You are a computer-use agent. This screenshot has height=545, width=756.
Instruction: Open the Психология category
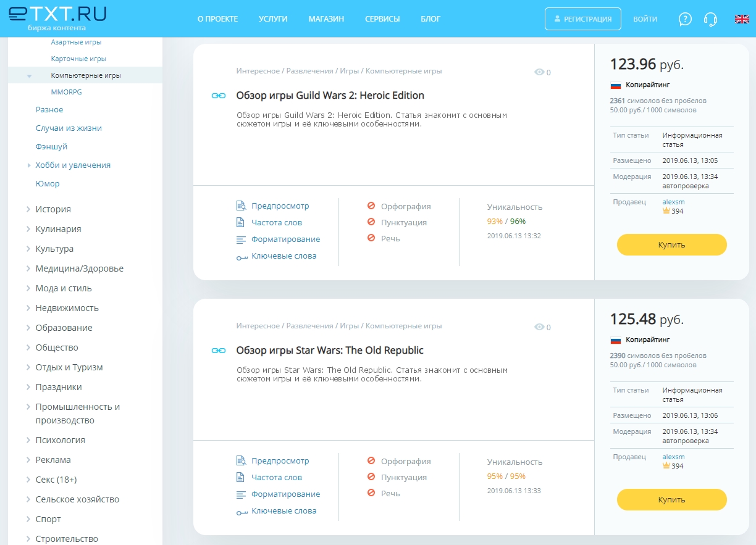(x=61, y=440)
